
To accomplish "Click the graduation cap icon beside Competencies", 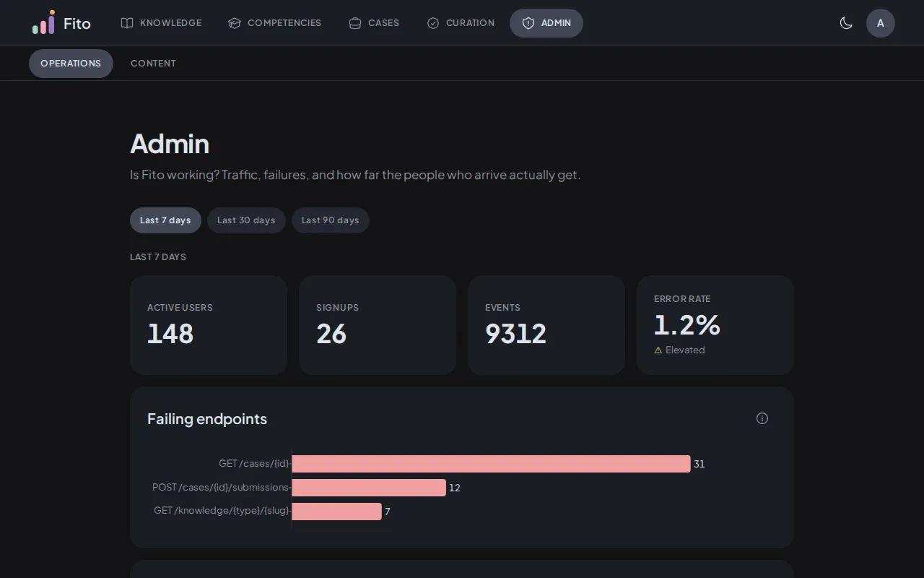I will point(235,23).
